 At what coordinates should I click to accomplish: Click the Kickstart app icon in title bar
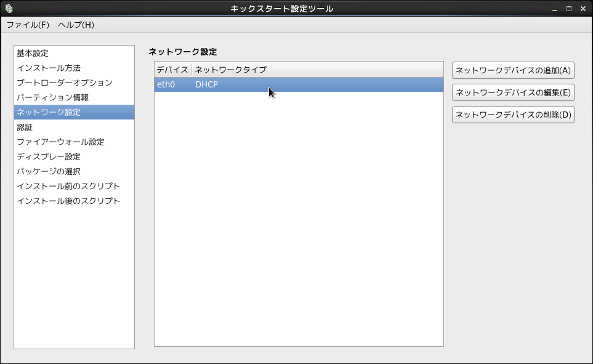tap(9, 9)
